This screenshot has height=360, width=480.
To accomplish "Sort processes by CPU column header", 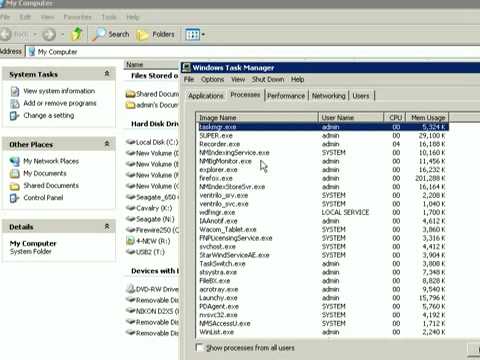I will [395, 118].
